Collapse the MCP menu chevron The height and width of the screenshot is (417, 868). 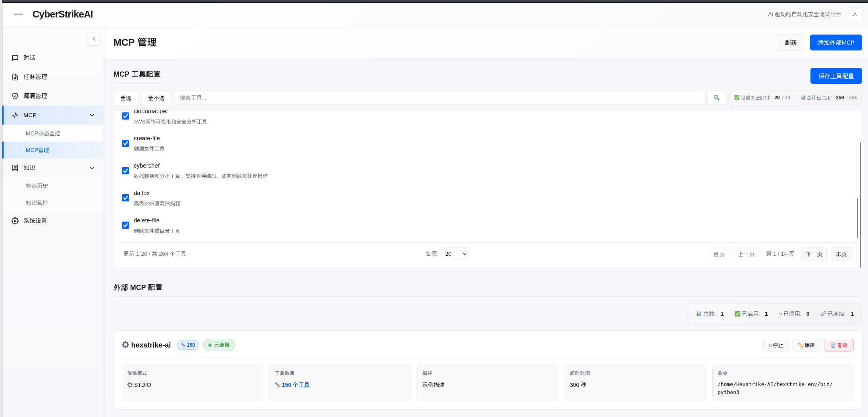point(92,115)
